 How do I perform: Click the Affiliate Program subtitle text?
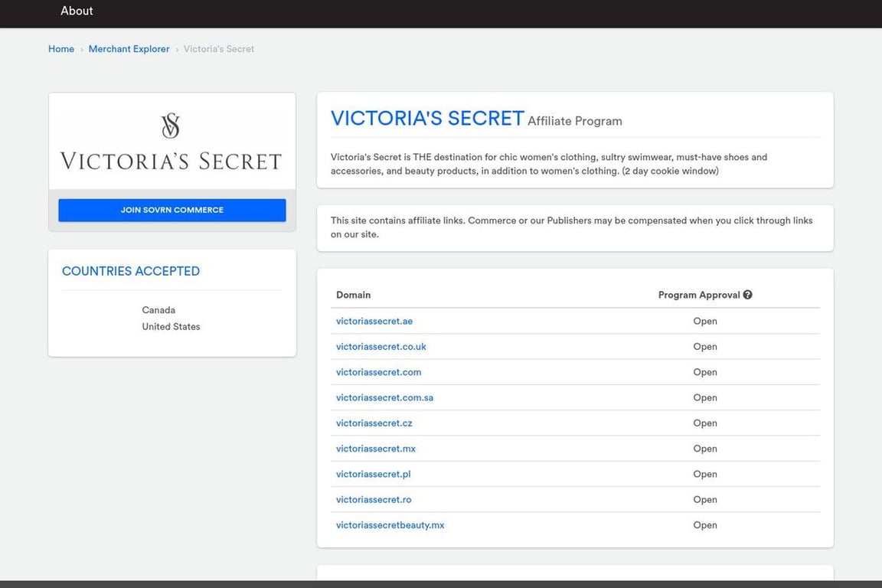point(575,121)
